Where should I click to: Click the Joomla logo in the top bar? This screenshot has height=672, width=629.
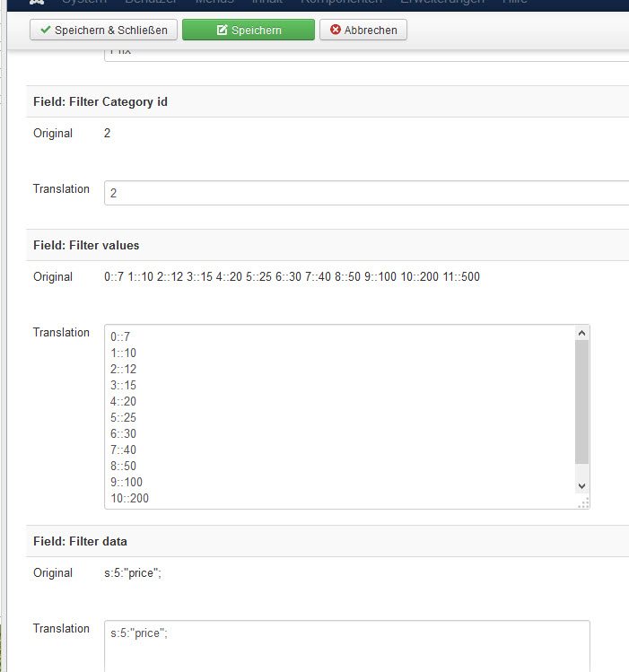pos(37,2)
